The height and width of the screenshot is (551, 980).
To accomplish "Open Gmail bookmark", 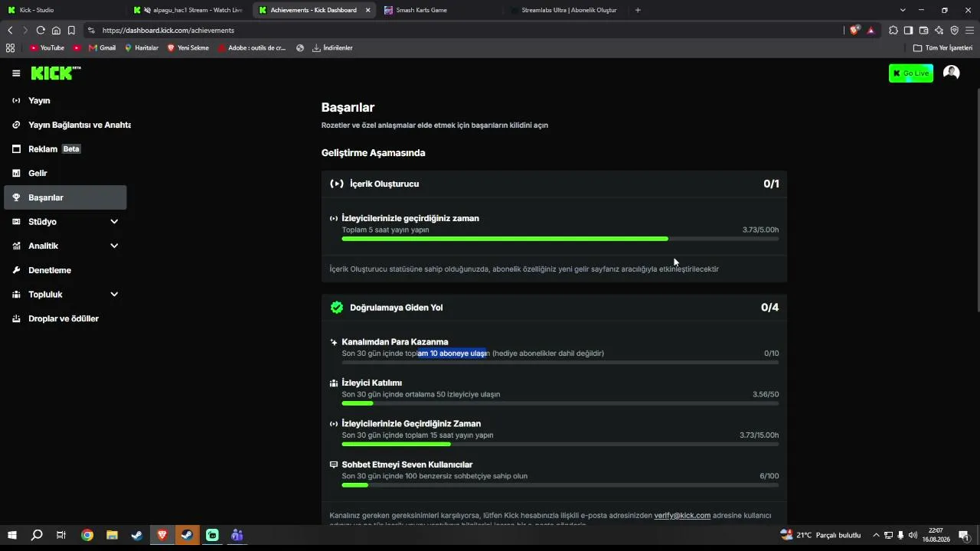I will coord(102,47).
